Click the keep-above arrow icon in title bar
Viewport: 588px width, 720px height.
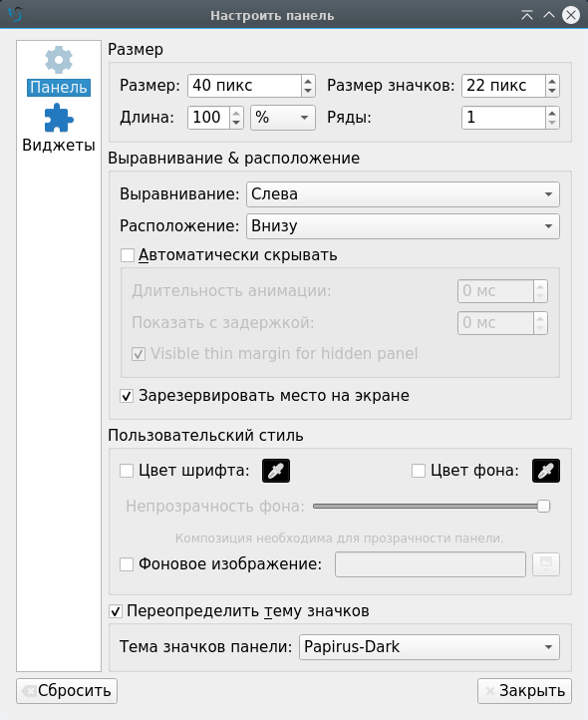527,15
